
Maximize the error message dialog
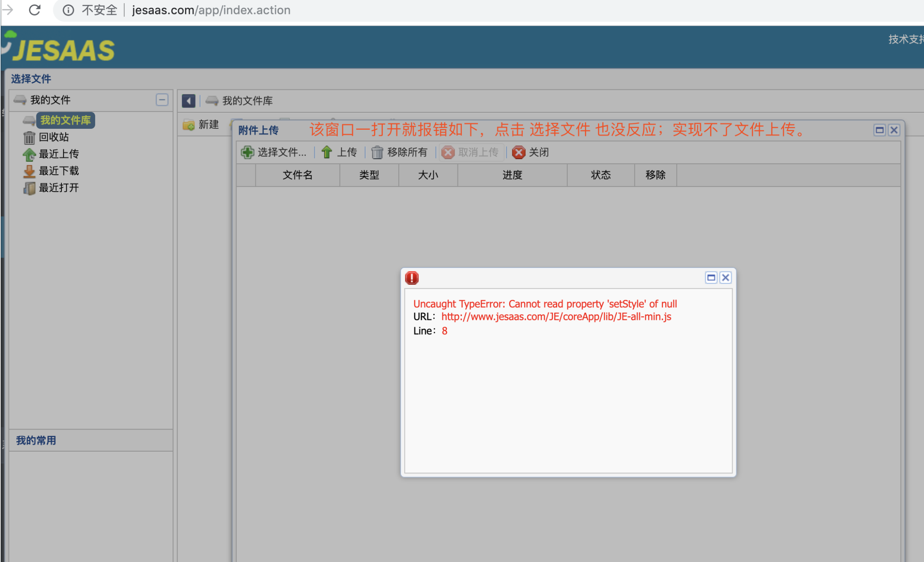(711, 278)
